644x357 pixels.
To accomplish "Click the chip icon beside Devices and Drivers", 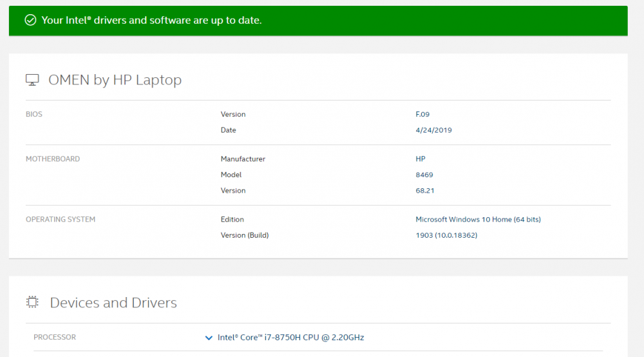I will pyautogui.click(x=32, y=302).
